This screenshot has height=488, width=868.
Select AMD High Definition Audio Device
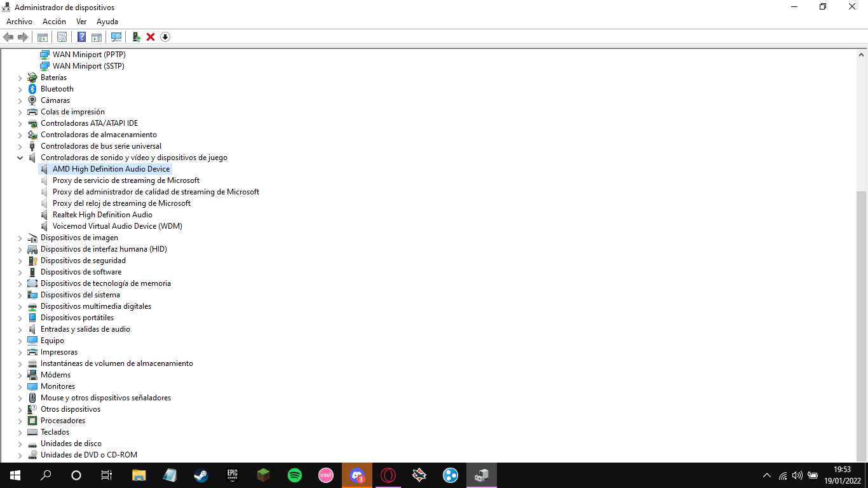(x=111, y=169)
